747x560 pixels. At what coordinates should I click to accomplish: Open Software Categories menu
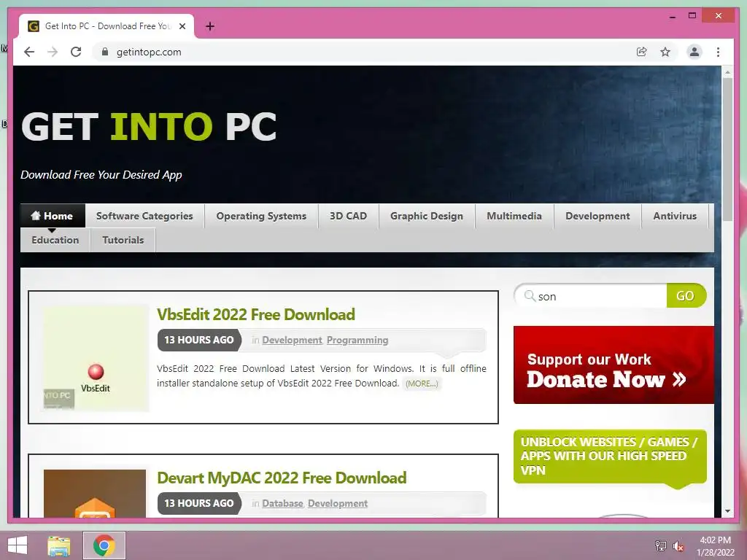[x=144, y=216]
